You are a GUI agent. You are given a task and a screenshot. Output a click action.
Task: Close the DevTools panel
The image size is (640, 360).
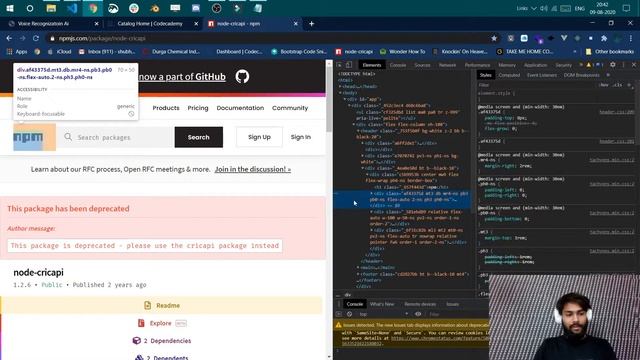click(x=634, y=65)
